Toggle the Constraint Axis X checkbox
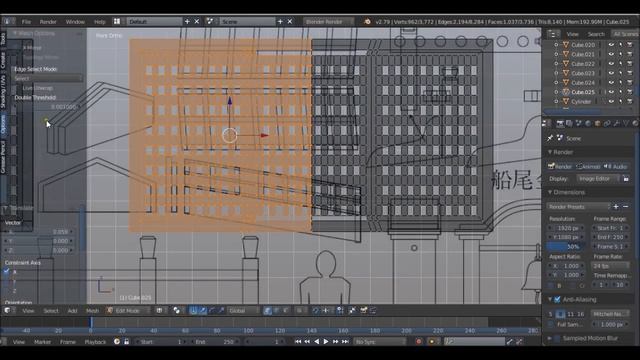The image size is (640, 360). pos(7,271)
